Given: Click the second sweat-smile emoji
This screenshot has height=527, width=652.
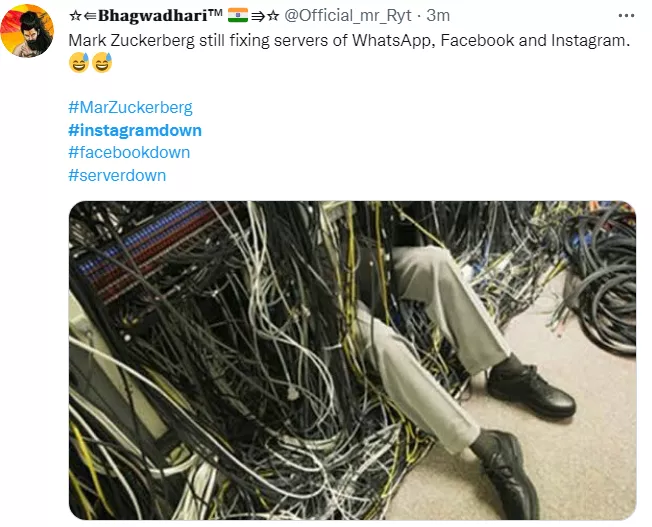Looking at the screenshot, I should (x=102, y=62).
